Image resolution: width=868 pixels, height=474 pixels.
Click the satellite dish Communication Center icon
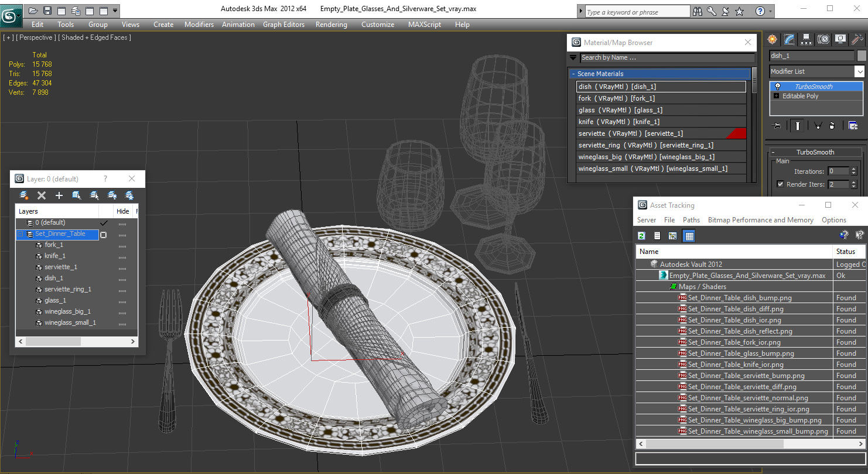tap(726, 11)
